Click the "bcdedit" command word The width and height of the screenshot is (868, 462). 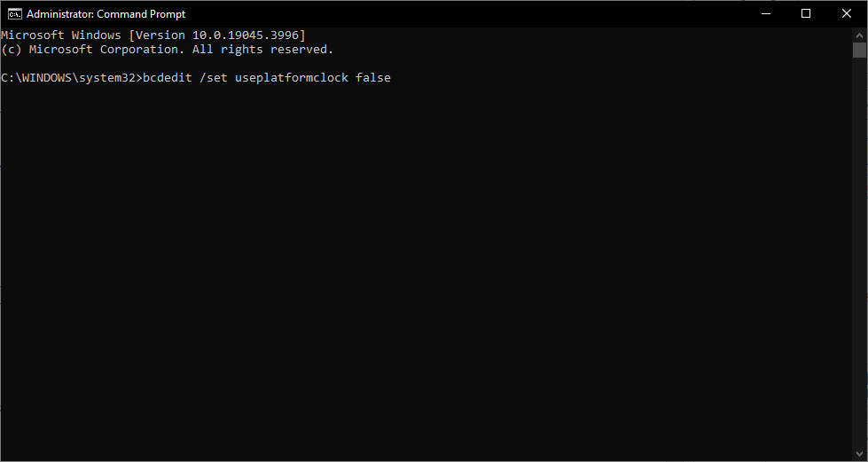tap(167, 78)
